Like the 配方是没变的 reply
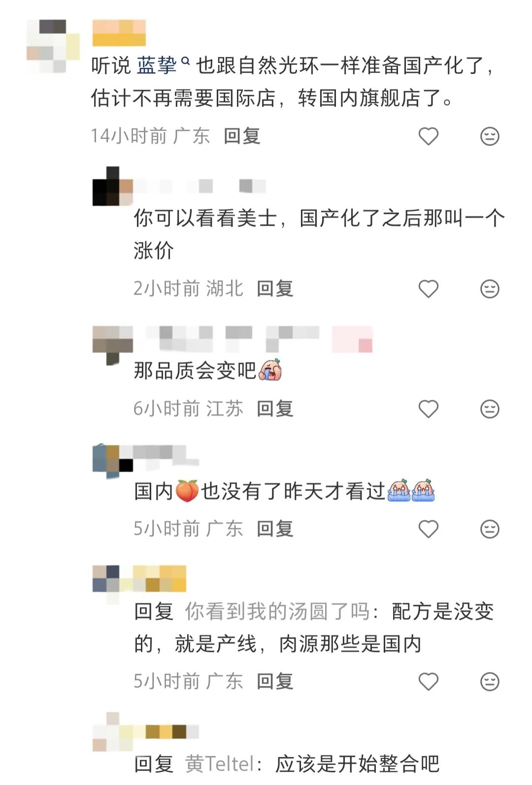 pyautogui.click(x=428, y=682)
